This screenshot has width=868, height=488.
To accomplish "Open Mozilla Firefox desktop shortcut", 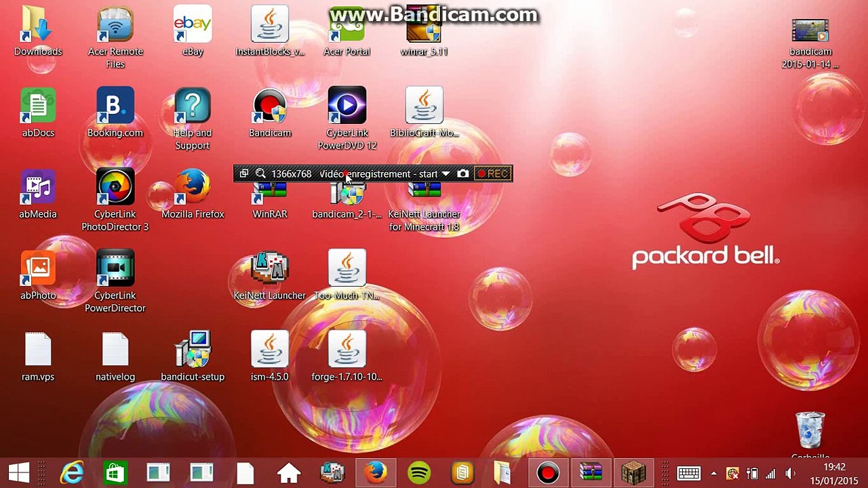I will click(193, 194).
